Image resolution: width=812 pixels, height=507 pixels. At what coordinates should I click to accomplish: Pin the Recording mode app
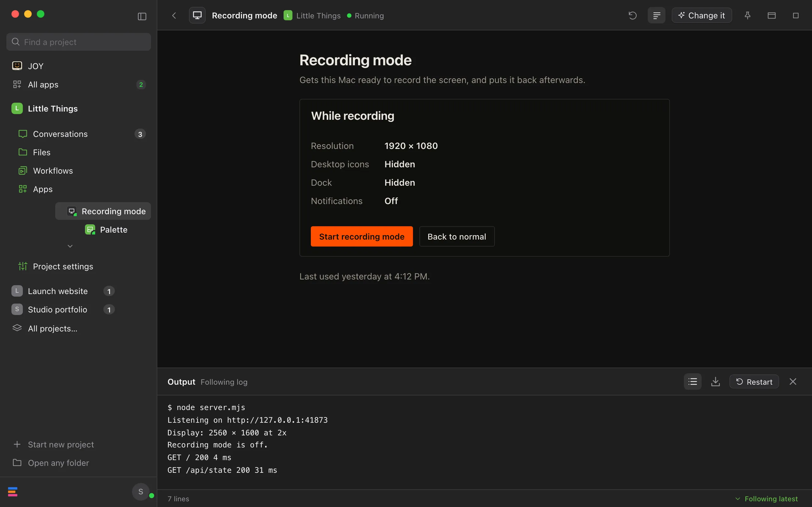(x=747, y=16)
